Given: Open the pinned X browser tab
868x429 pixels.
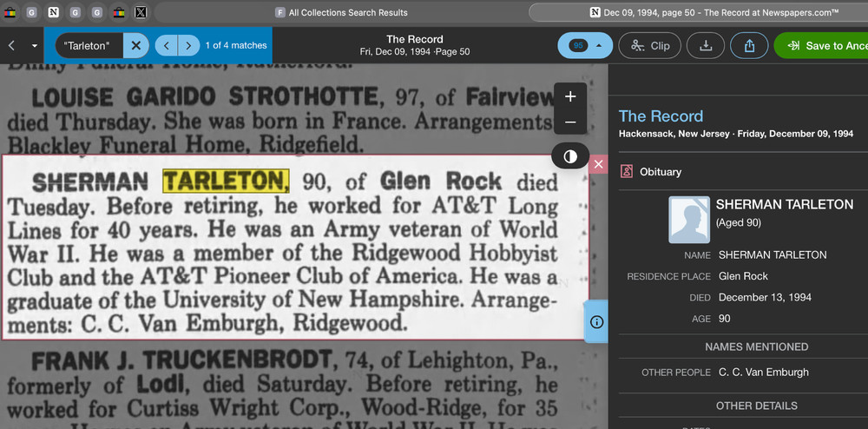Looking at the screenshot, I should [141, 12].
